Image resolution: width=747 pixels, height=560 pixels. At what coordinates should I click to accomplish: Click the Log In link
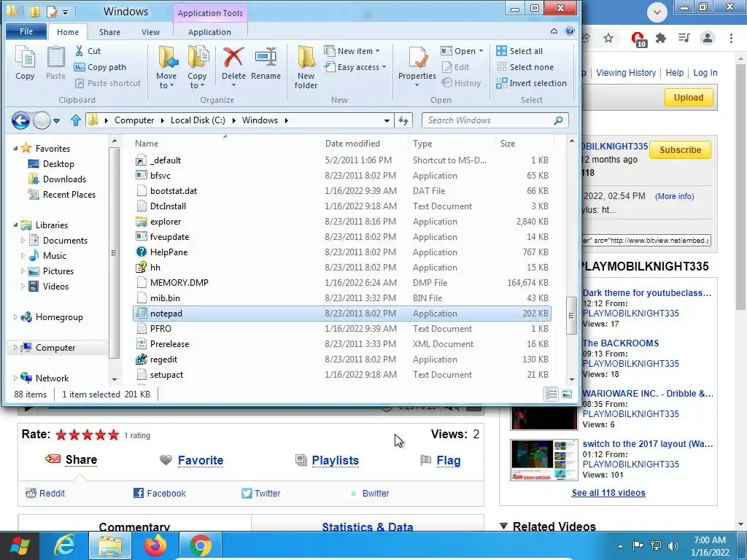click(x=705, y=73)
